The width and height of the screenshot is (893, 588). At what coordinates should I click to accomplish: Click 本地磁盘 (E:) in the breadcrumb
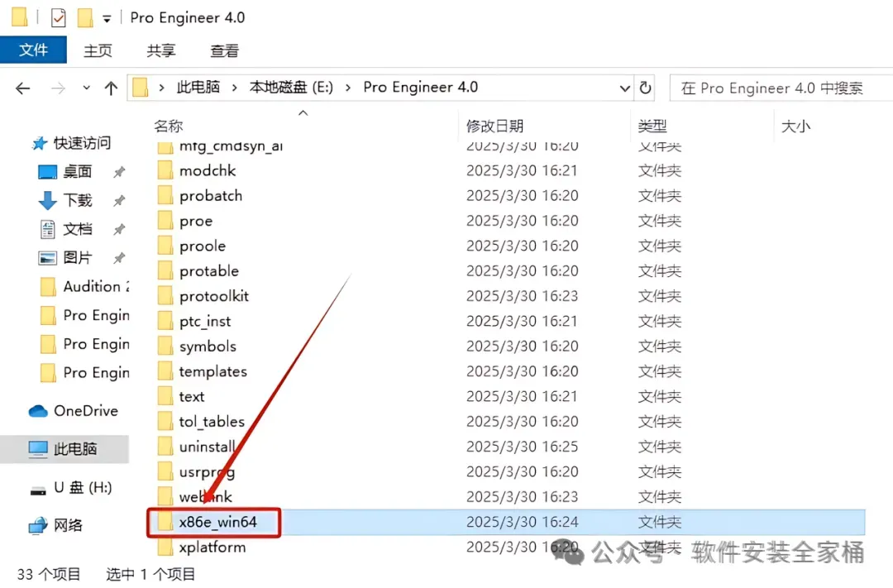click(x=291, y=87)
